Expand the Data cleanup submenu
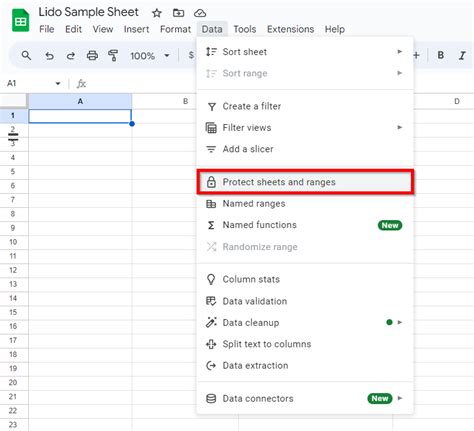Viewport: 474px width, 431px height. pyautogui.click(x=400, y=322)
